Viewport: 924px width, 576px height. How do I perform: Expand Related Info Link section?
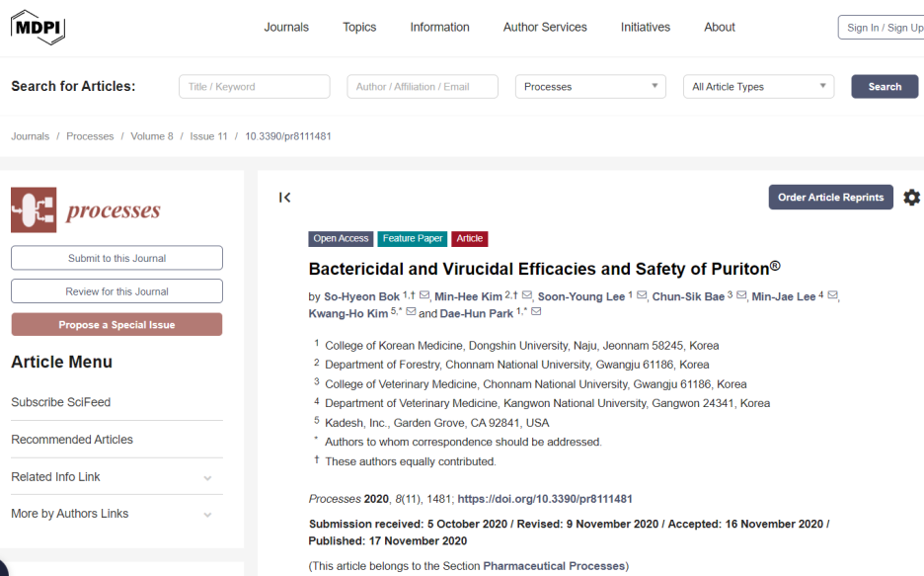click(207, 478)
